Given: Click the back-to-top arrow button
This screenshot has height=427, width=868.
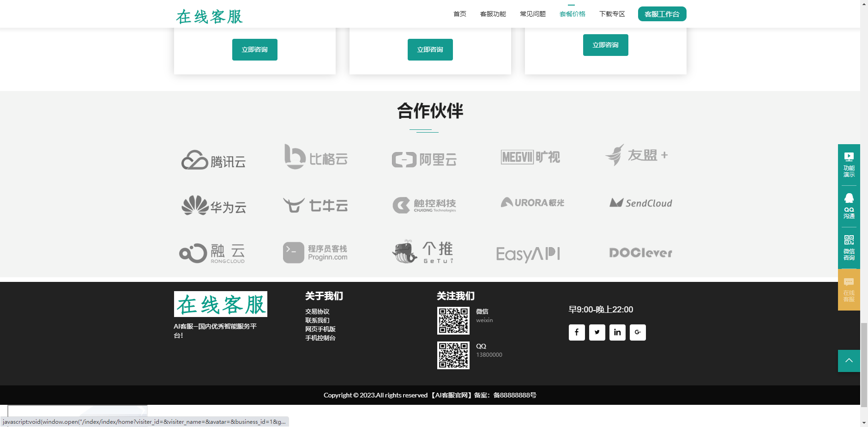Looking at the screenshot, I should (x=849, y=361).
